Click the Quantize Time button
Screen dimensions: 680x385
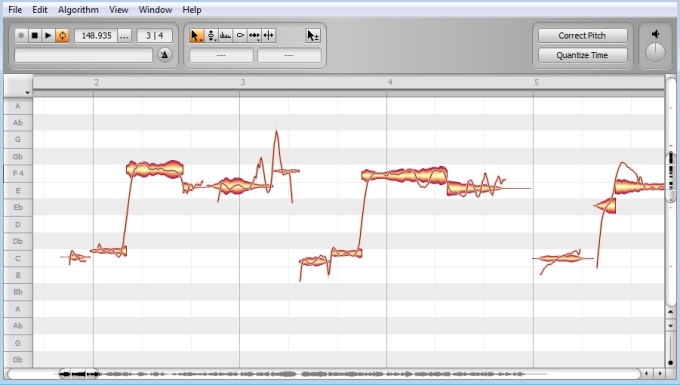[582, 55]
